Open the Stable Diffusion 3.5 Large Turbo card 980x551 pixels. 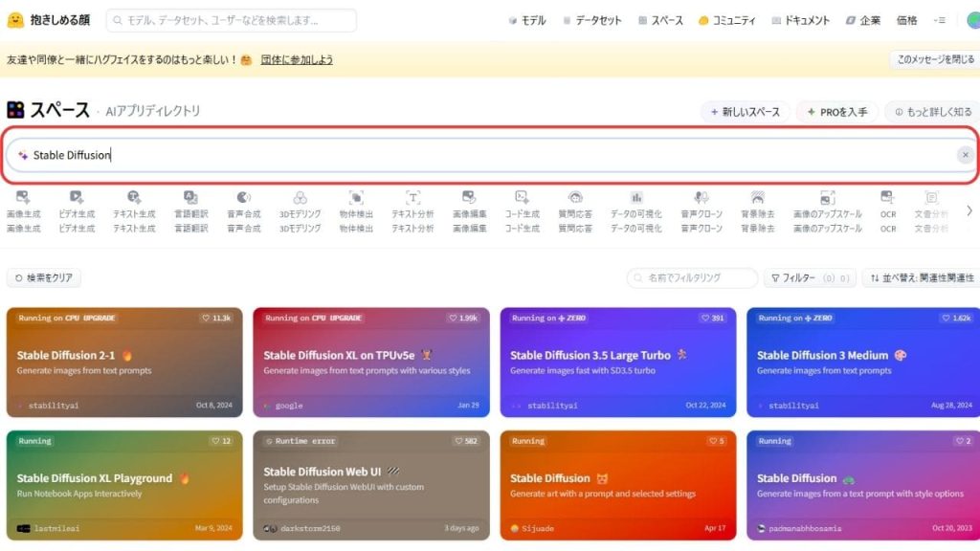[618, 363]
